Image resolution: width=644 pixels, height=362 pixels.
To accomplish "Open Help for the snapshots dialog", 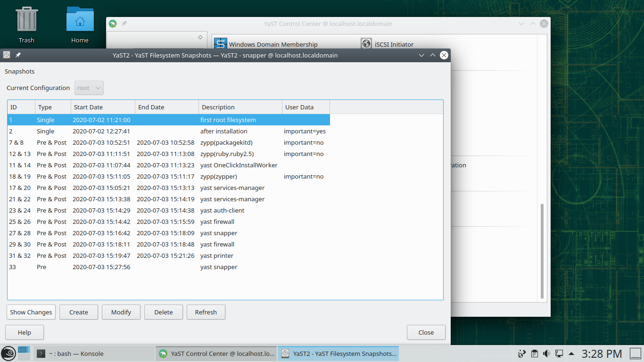I will click(x=25, y=332).
